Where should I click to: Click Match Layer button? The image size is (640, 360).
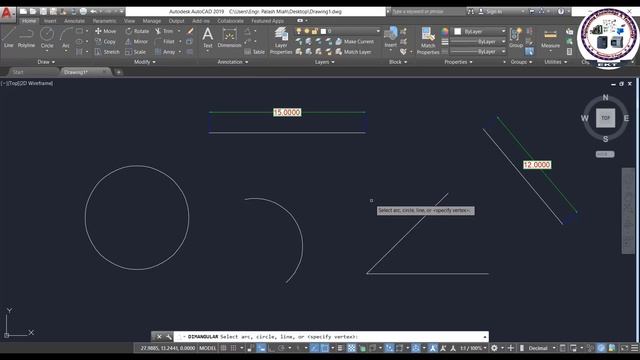(x=353, y=52)
